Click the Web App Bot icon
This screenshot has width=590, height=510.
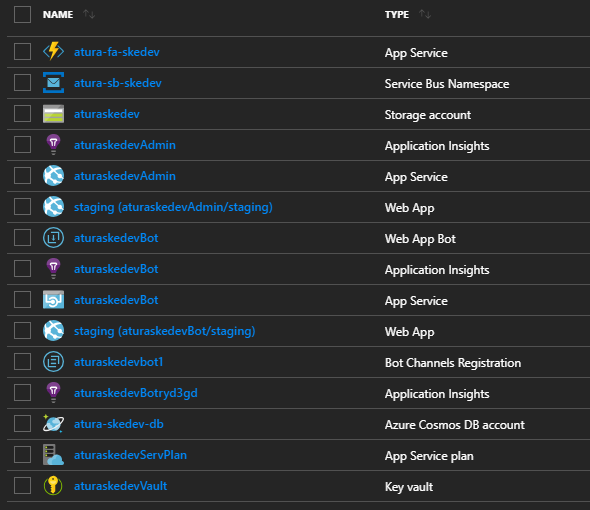point(53,238)
